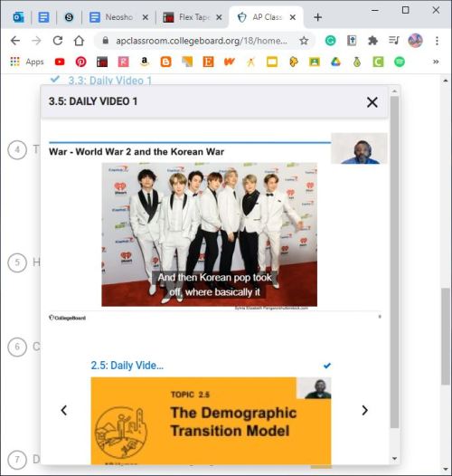The image size is (452, 476).
Task: Open the media control playlist icon
Action: 394,41
